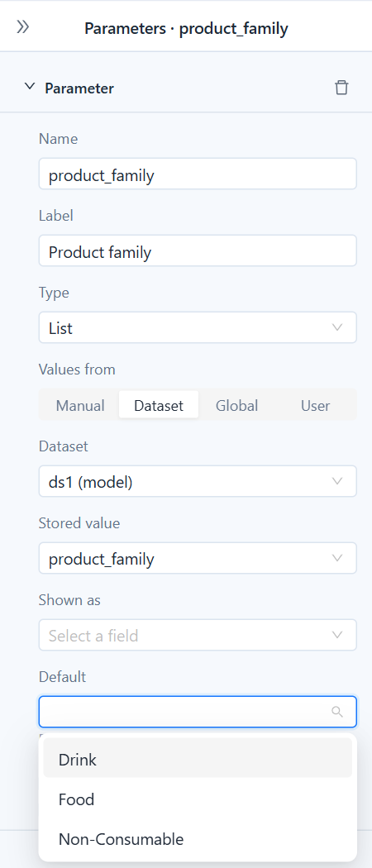
Task: Open the Type dropdown showing List
Action: pyautogui.click(x=198, y=327)
